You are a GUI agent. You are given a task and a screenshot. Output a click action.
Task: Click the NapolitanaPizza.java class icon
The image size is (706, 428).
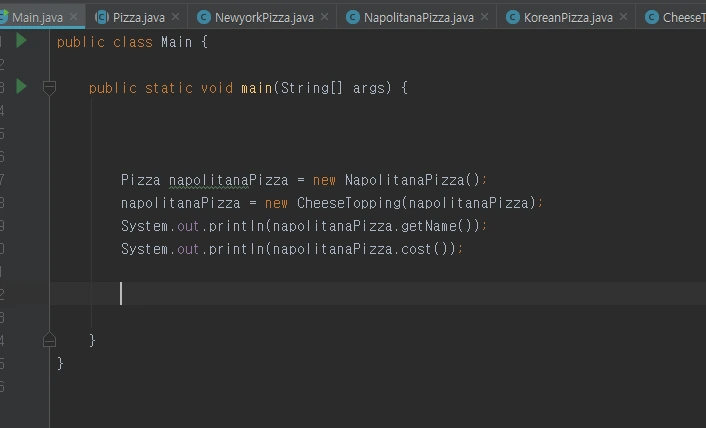[x=353, y=17]
